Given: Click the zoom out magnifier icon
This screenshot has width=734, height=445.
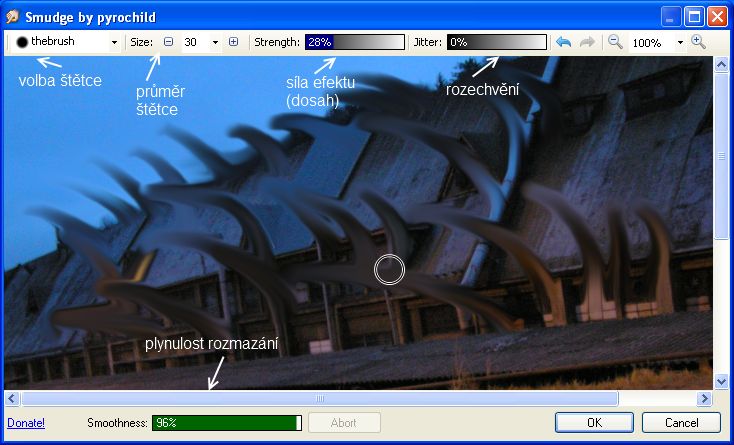Looking at the screenshot, I should [x=615, y=43].
